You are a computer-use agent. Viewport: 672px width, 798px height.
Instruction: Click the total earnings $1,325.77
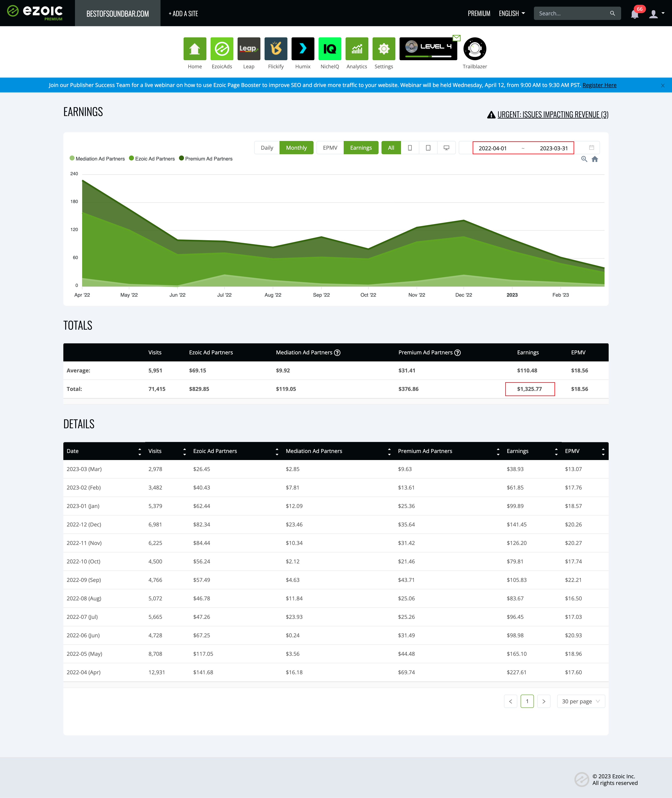tap(529, 389)
